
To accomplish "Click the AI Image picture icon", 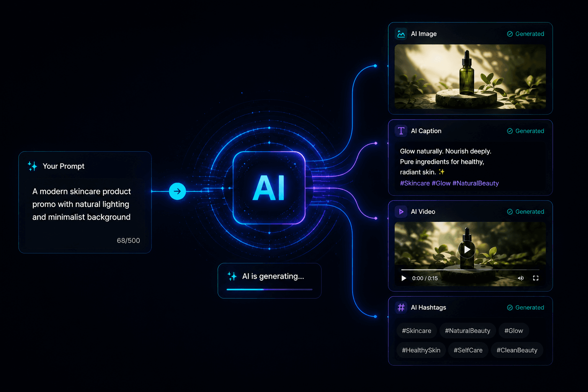I will tap(401, 34).
